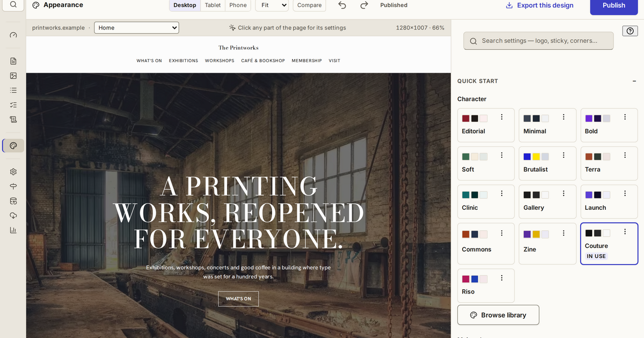This screenshot has width=644, height=338.
Task: Open the database icon in the sidebar
Action: 13,201
